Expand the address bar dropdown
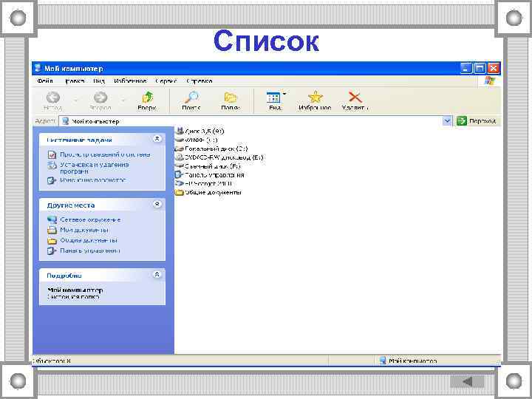The image size is (532, 399). click(x=447, y=120)
